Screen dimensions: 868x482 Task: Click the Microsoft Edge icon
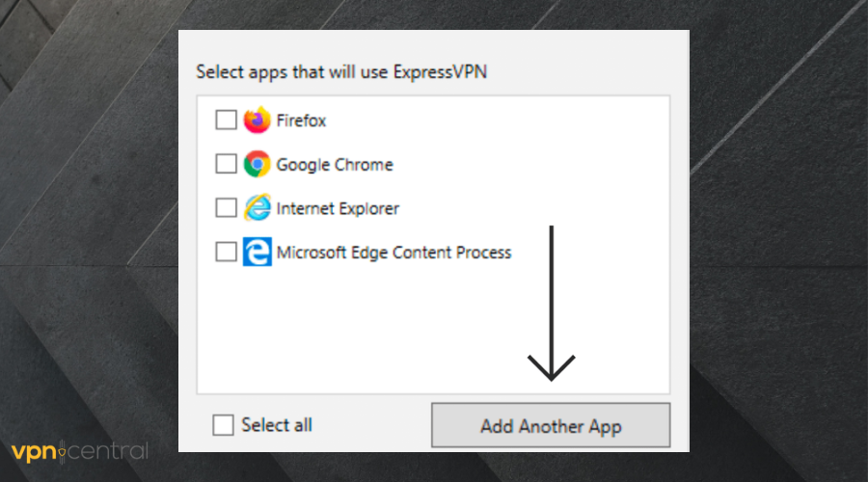[257, 253]
